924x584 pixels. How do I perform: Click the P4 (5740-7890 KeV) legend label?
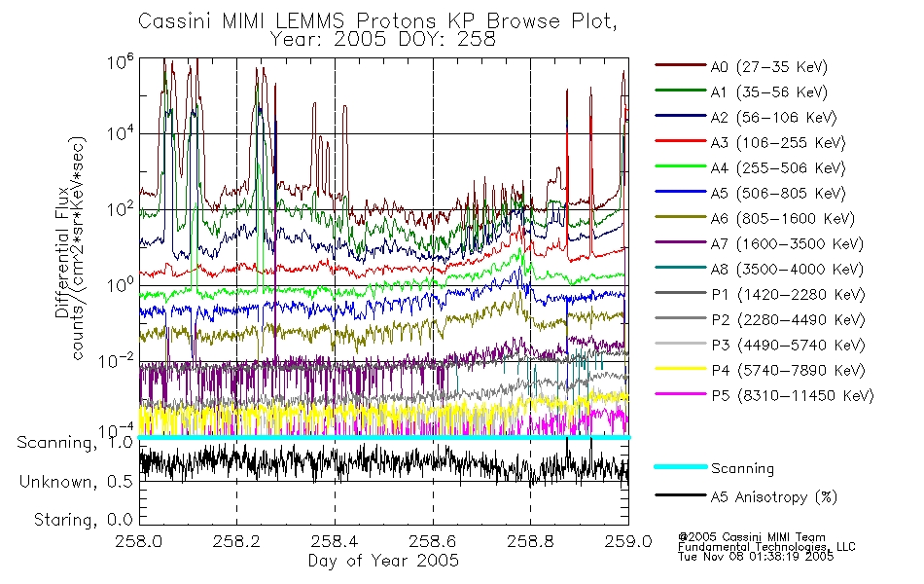pos(788,371)
